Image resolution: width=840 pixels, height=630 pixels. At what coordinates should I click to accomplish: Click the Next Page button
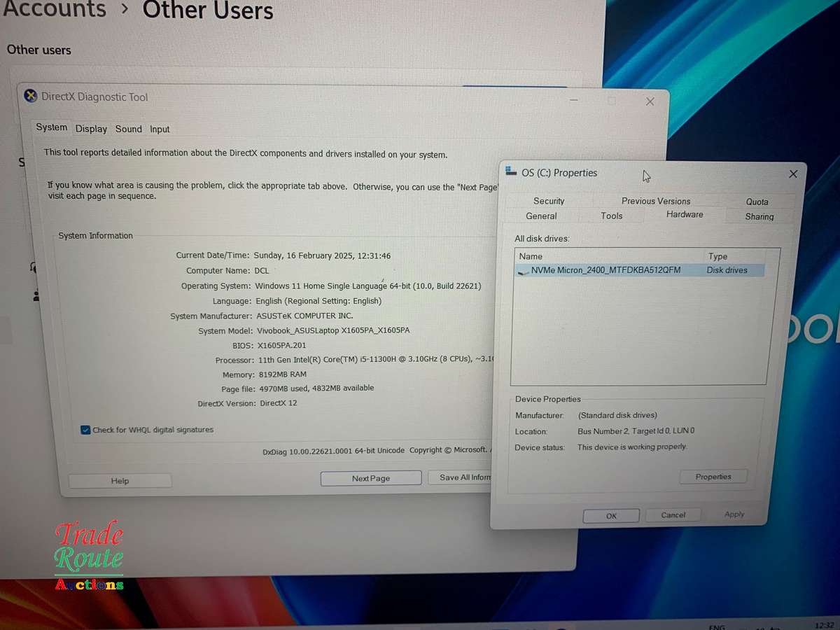click(x=370, y=478)
